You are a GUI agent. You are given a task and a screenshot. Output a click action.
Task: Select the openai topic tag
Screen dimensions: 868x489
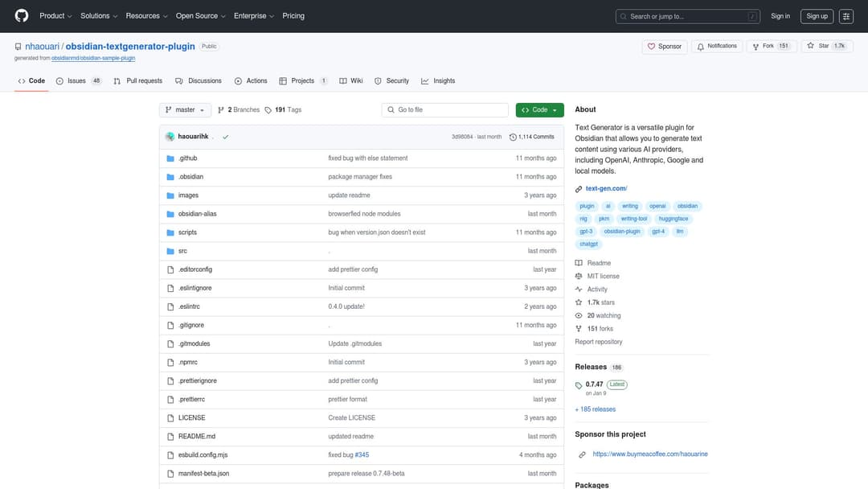pos(657,206)
